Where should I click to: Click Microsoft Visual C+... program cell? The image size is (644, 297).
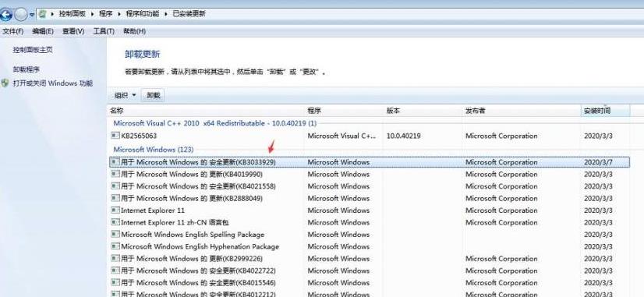coord(341,136)
